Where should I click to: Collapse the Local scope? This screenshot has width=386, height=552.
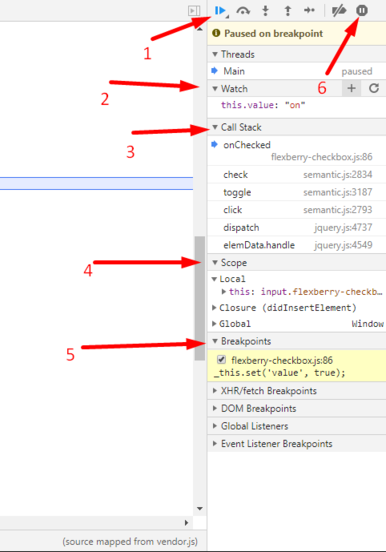214,279
